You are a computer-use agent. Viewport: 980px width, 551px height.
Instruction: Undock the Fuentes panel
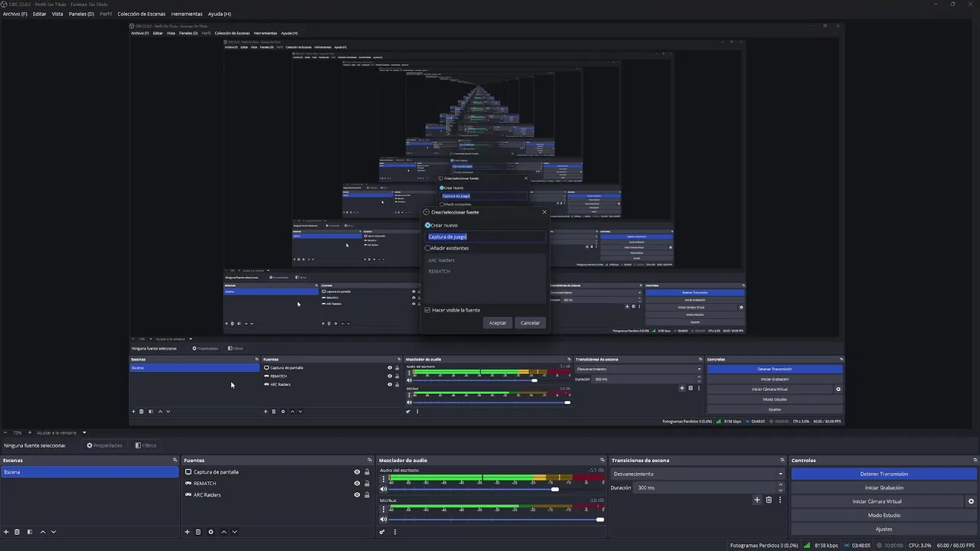click(370, 461)
